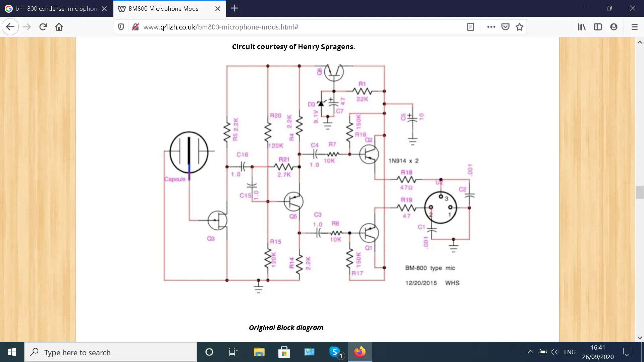
Task: Reload the current page
Action: [x=43, y=27]
